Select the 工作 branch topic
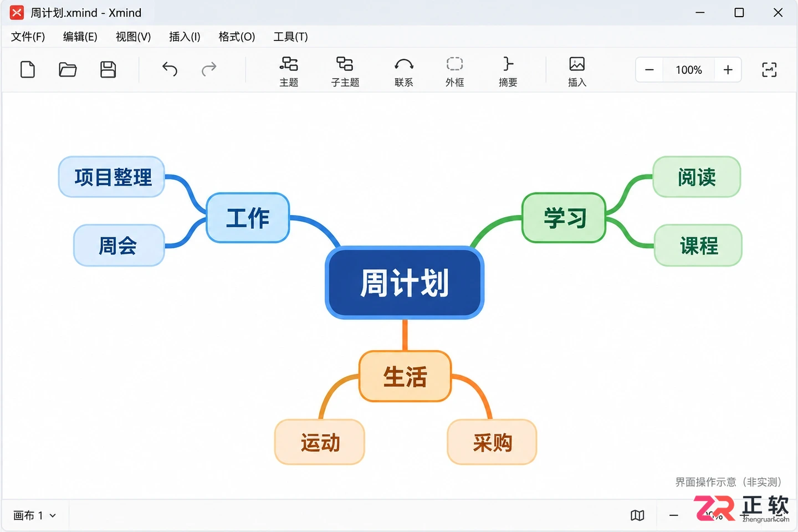798x532 pixels. coord(248,218)
